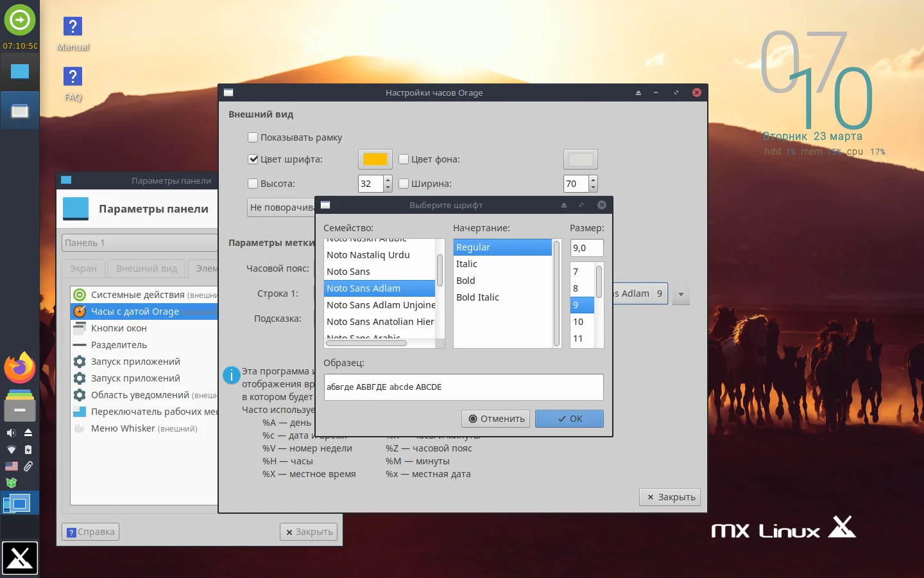Viewport: 924px width, 578px height.
Task: Click the up stepper on the Высота field
Action: pyautogui.click(x=387, y=180)
